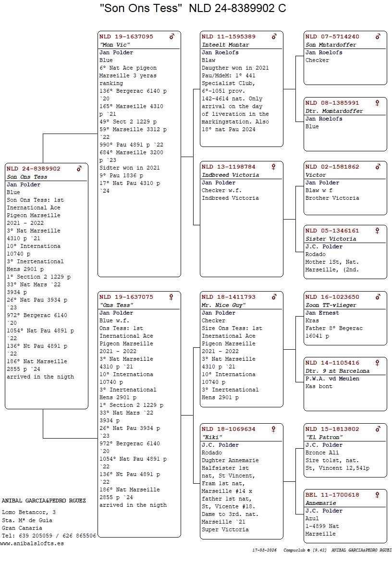This screenshot has height=563, width=392.
Task: Click the female symbol beside NLD 08-1385991
Action: [x=377, y=103]
